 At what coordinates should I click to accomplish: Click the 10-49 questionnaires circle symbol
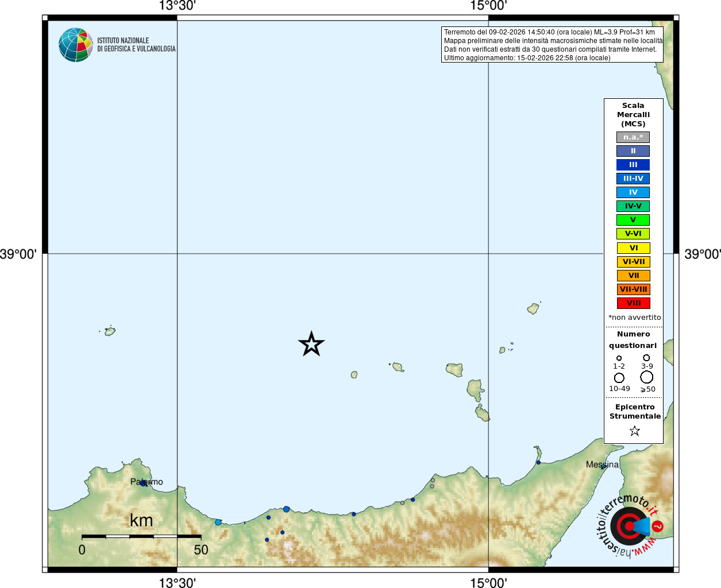(619, 378)
